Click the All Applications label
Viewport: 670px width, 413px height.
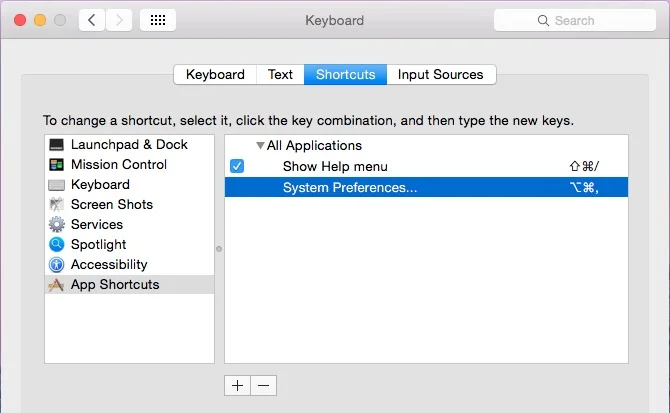coord(314,146)
